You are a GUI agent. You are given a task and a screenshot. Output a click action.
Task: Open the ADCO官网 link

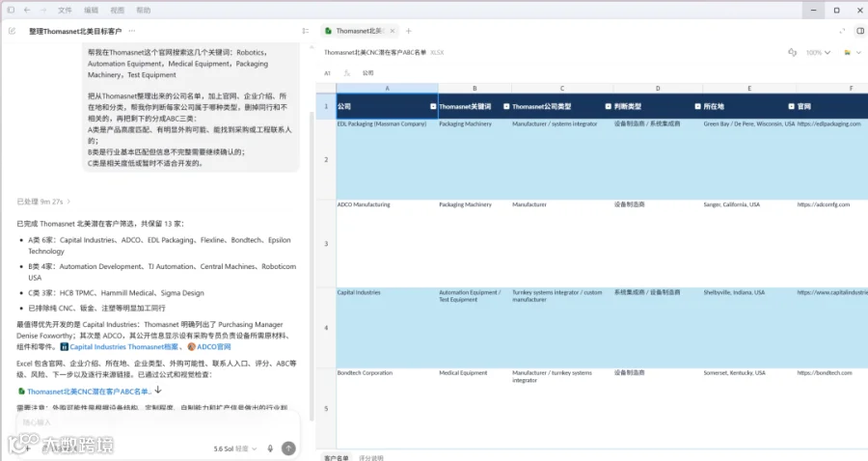209,347
